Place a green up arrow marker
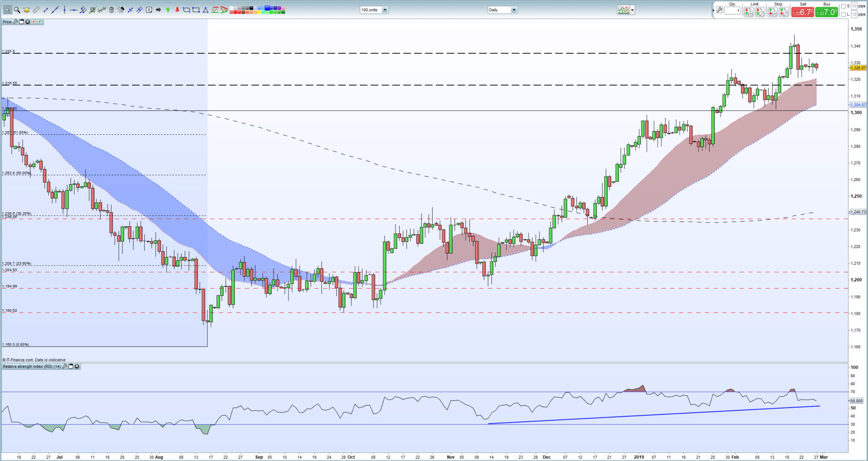Viewport: 868px width, 461px height. pyautogui.click(x=168, y=10)
